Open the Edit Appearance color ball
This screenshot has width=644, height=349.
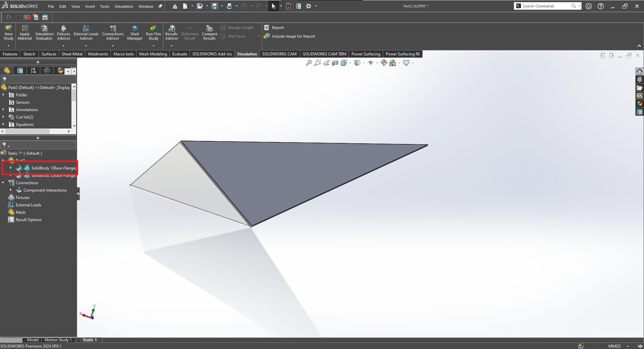[384, 63]
